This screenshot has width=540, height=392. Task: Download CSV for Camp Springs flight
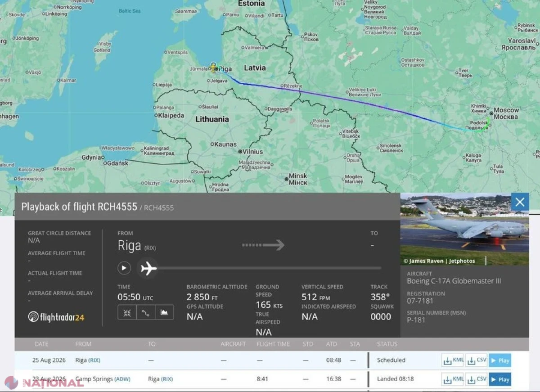477,379
